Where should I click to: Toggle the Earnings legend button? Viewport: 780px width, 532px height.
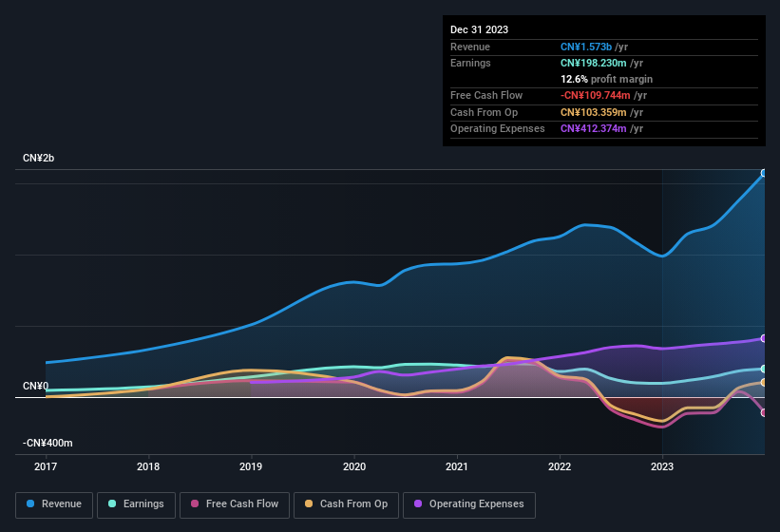[136, 504]
